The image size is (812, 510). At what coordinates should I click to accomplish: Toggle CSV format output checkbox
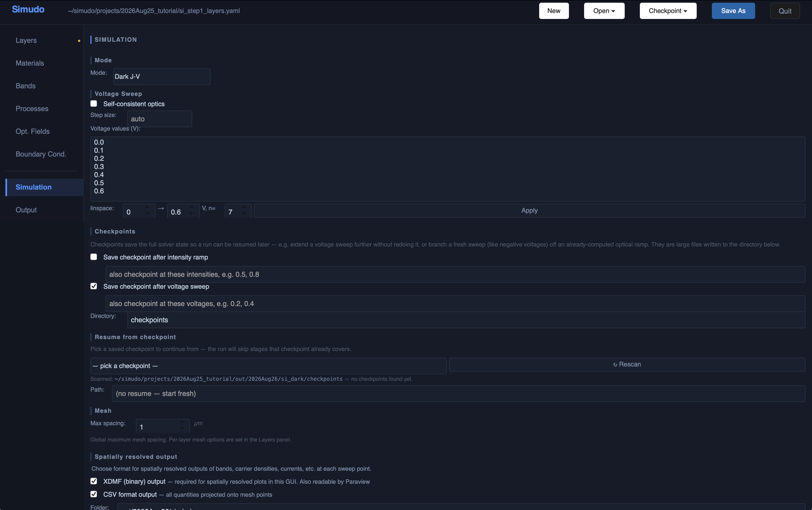pyautogui.click(x=94, y=494)
